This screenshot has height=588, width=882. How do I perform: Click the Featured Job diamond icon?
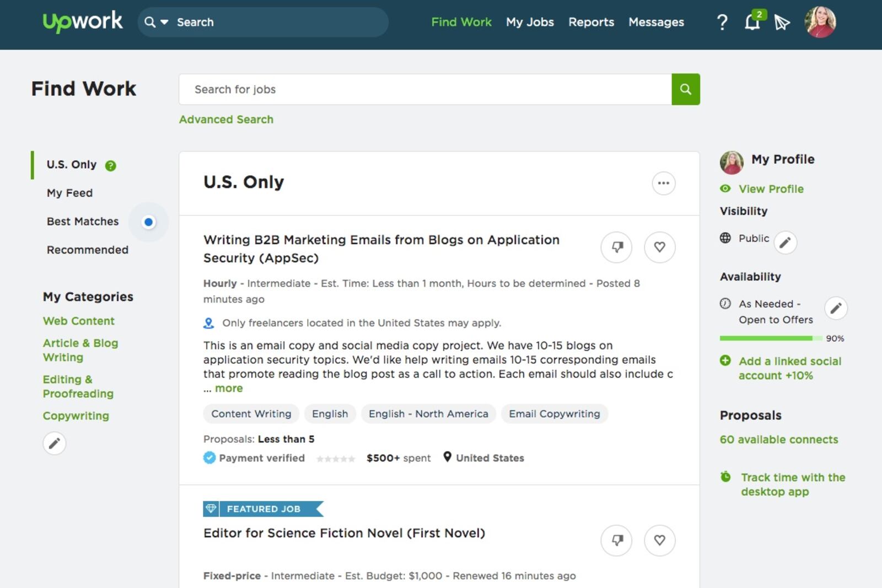211,509
